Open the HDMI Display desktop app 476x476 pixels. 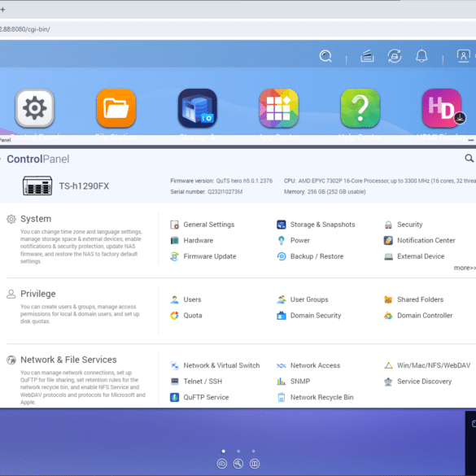441,108
